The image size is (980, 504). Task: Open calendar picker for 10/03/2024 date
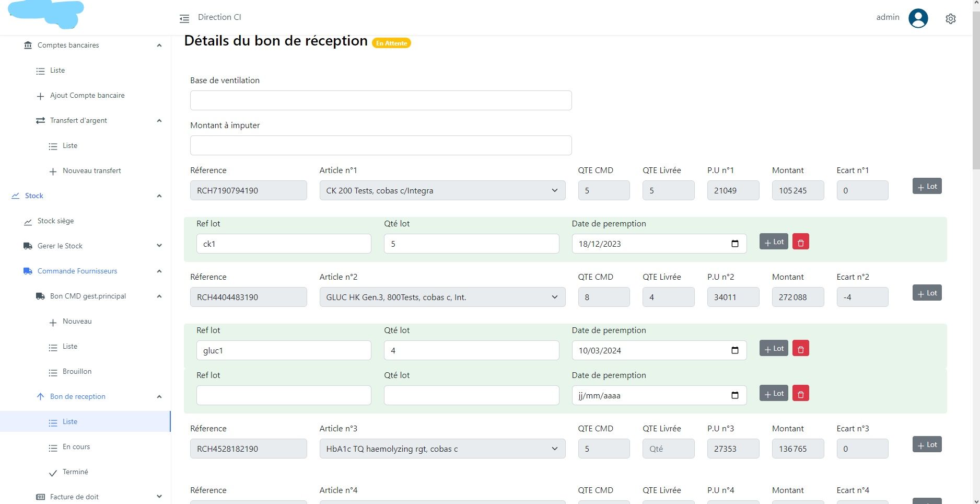(734, 350)
